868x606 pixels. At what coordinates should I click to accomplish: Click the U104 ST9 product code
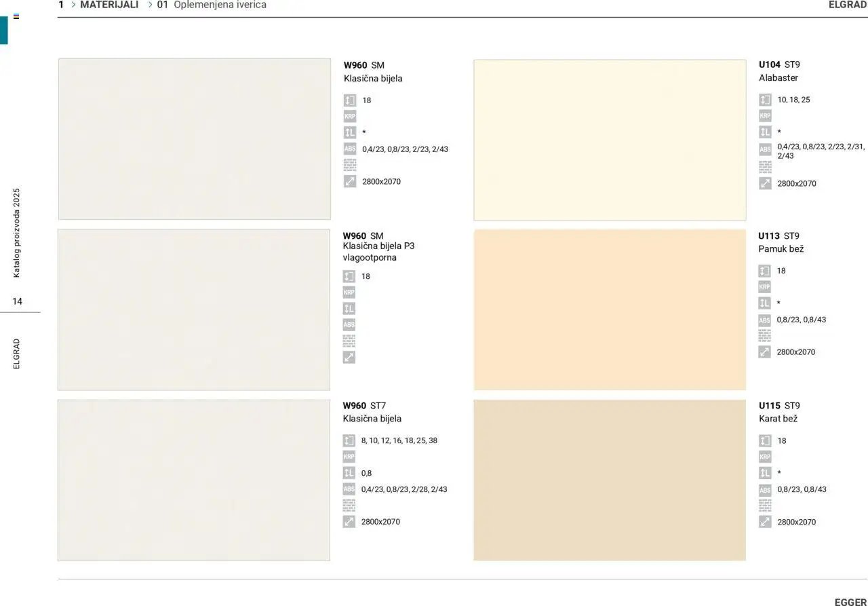pos(779,64)
